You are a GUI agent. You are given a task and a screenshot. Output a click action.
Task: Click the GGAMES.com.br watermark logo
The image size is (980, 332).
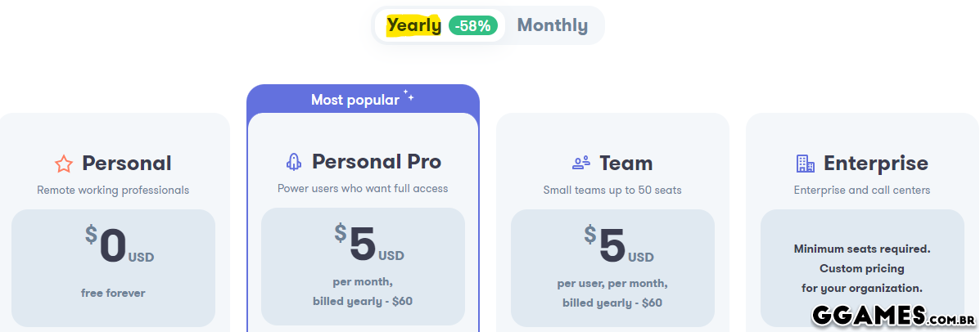pyautogui.click(x=892, y=315)
